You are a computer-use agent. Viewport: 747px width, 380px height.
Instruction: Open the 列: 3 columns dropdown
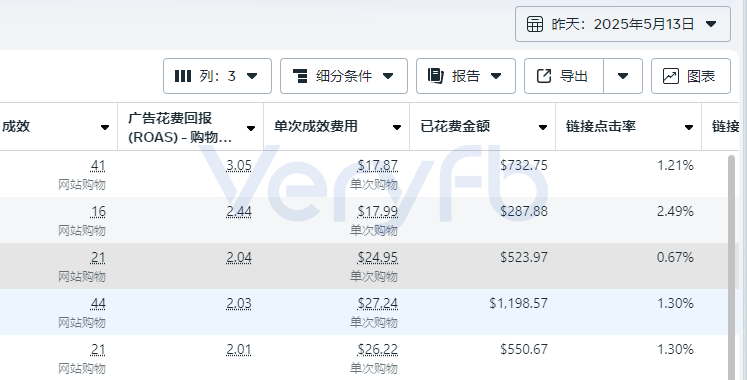coord(217,76)
